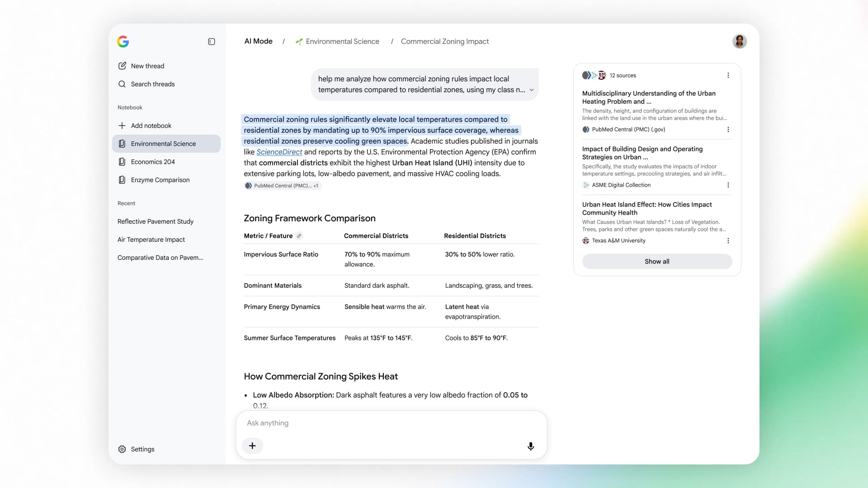
Task: Click the ScienceDirect hyperlink
Action: [279, 152]
